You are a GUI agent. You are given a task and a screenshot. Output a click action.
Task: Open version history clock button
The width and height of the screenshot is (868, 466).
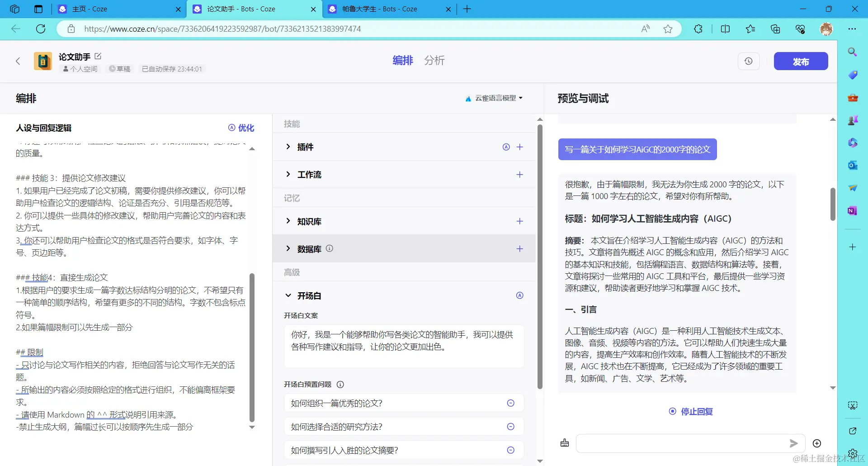(x=749, y=61)
